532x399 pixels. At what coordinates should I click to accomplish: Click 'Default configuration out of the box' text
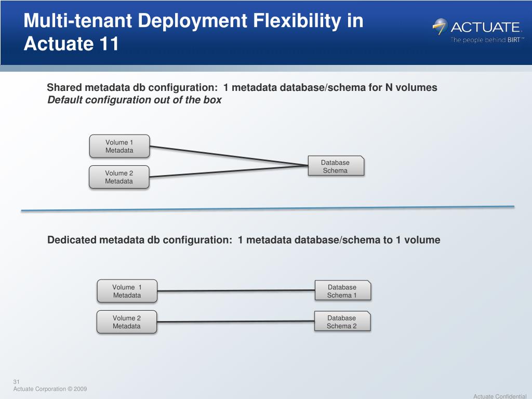click(135, 100)
